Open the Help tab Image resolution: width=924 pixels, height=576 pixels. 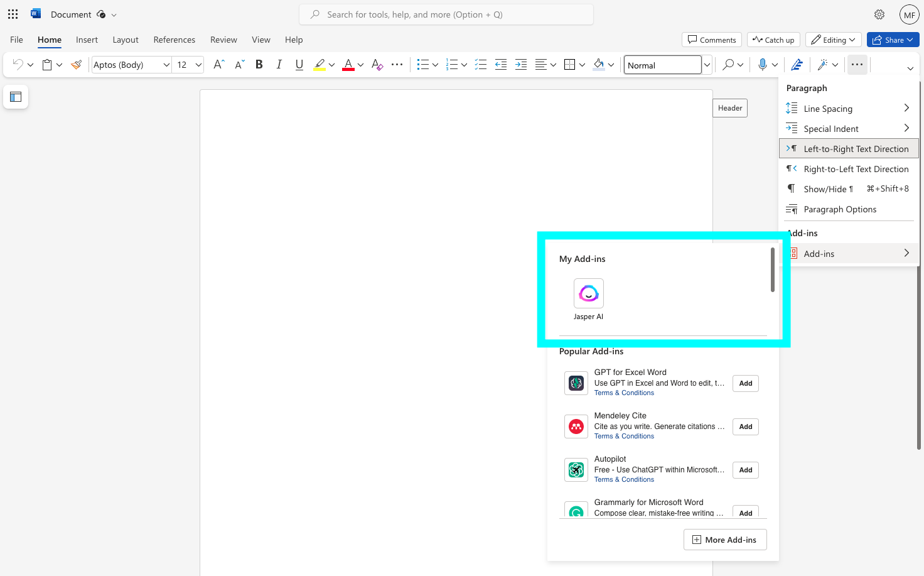tap(294, 40)
